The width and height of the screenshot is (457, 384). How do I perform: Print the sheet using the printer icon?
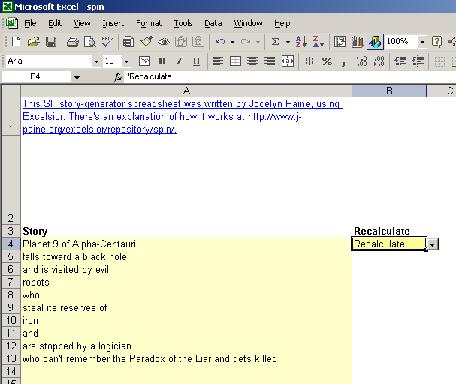point(72,42)
